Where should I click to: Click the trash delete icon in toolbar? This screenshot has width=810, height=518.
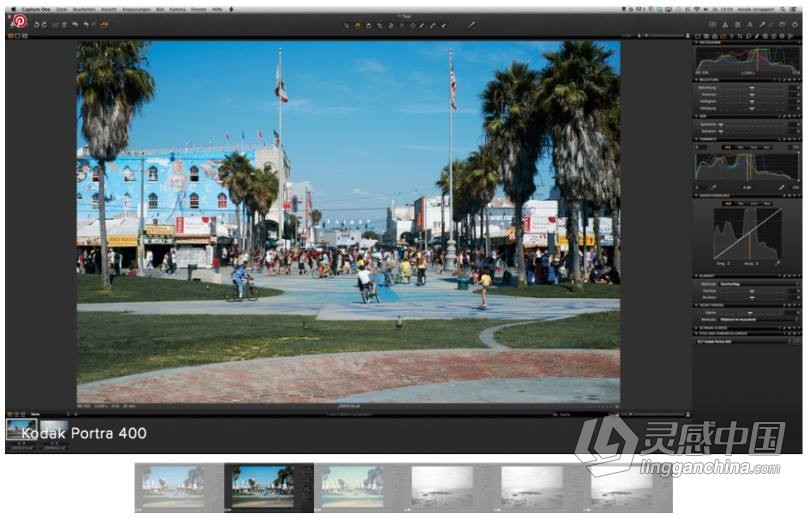click(x=64, y=25)
